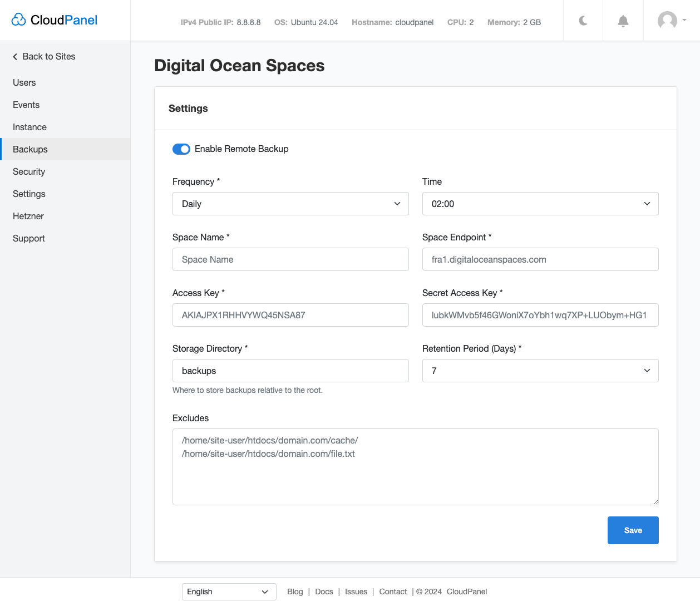Viewport: 700px width, 606px height.
Task: Open the English language selector
Action: pyautogui.click(x=229, y=592)
